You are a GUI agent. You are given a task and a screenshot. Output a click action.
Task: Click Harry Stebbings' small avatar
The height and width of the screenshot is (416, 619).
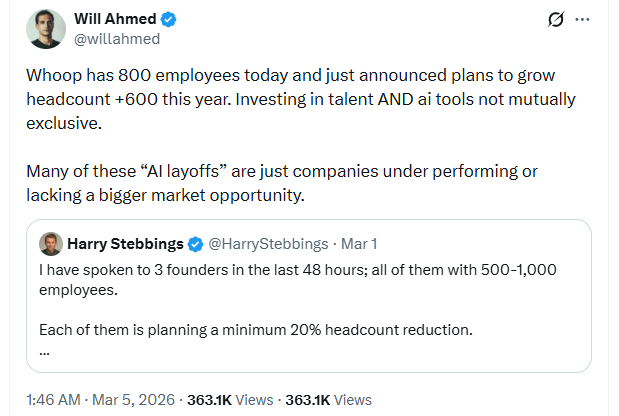click(51, 243)
